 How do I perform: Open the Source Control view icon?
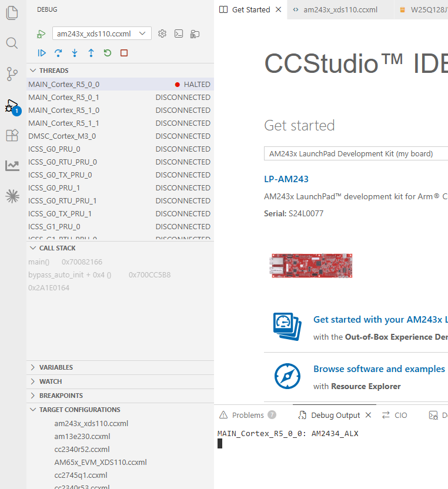[12, 74]
